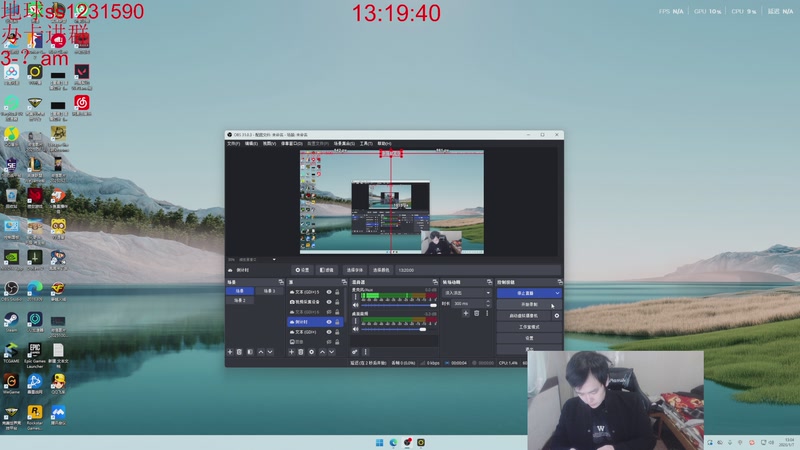Toggle visibility of 视频采集设备 source
The image size is (800, 450).
point(329,302)
